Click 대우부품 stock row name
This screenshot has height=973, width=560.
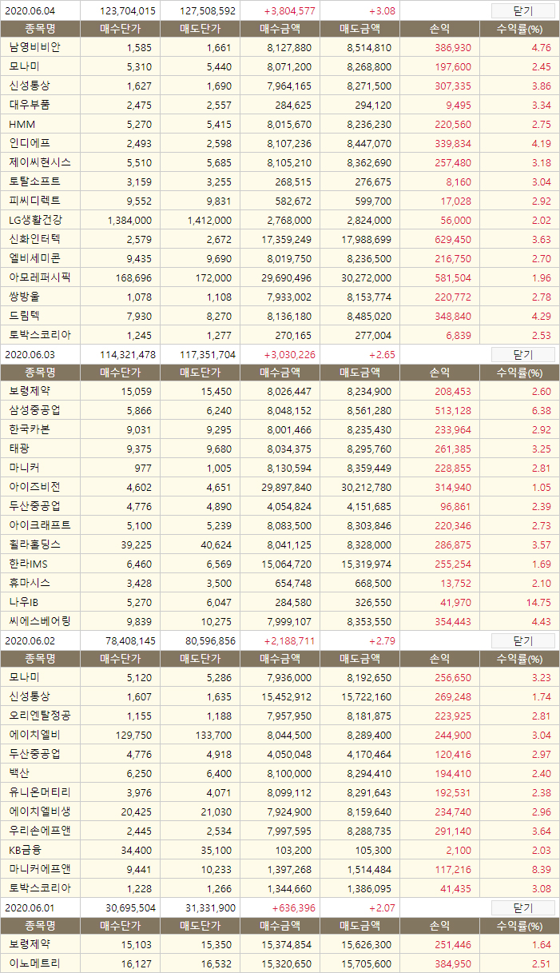click(x=30, y=105)
